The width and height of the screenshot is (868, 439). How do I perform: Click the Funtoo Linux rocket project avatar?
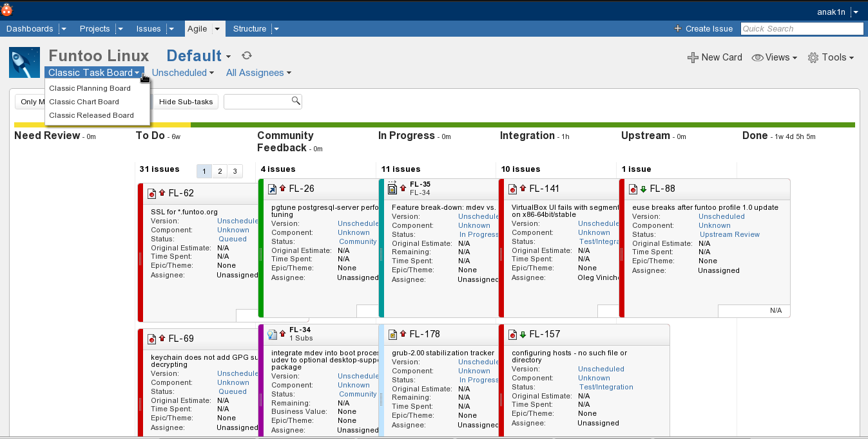(24, 62)
